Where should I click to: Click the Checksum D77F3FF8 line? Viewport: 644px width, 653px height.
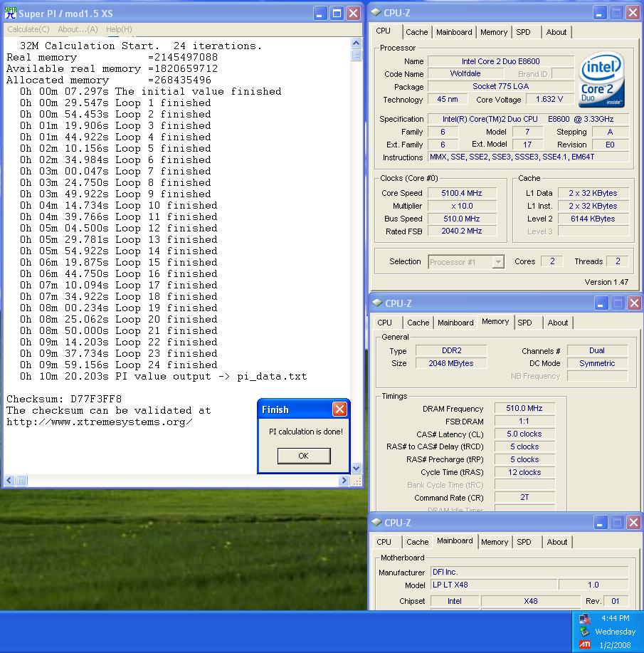pyautogui.click(x=64, y=399)
